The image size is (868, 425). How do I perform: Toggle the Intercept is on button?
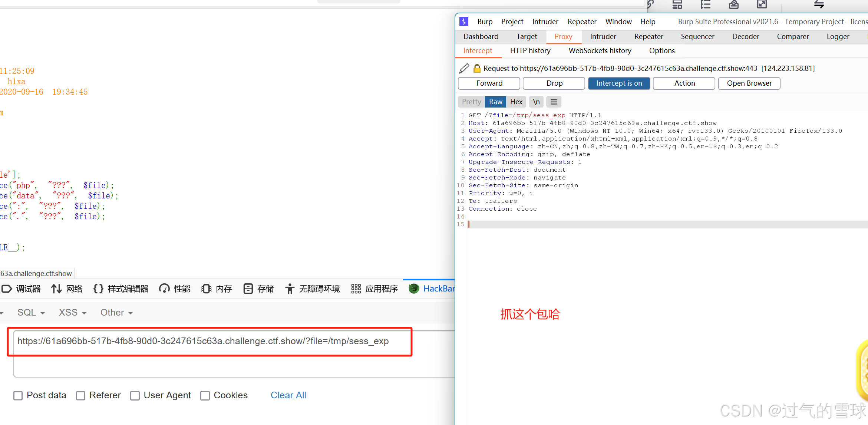point(619,83)
